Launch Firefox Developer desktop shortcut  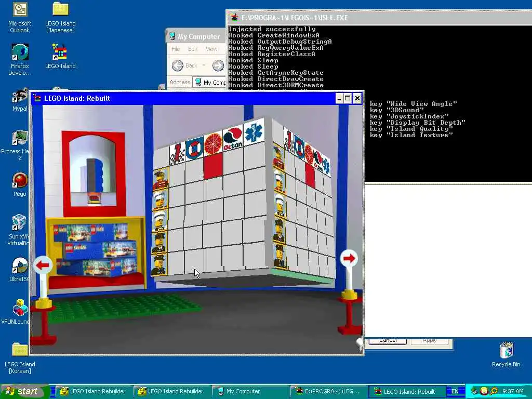pyautogui.click(x=20, y=59)
